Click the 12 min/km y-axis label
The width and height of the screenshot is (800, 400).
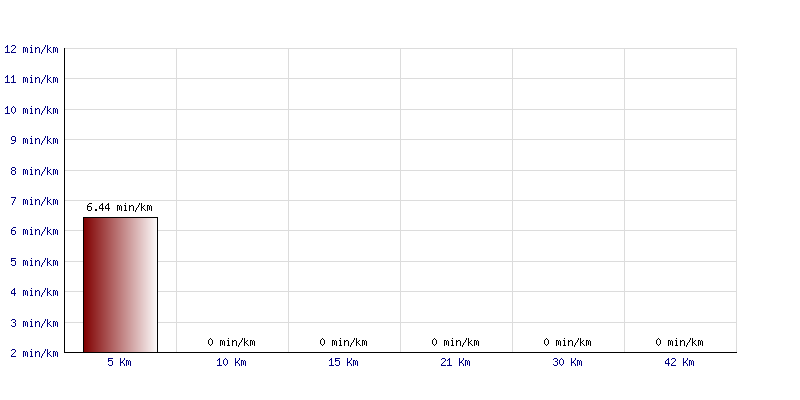click(31, 49)
